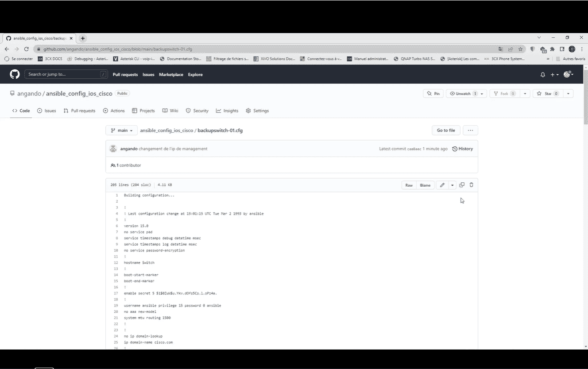Click the Go to file button
588x369 pixels.
pos(446,130)
